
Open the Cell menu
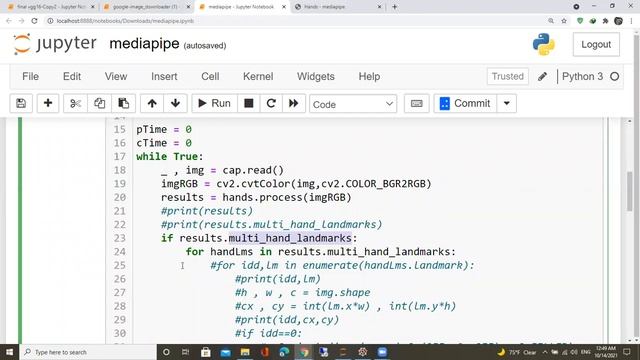click(x=210, y=76)
